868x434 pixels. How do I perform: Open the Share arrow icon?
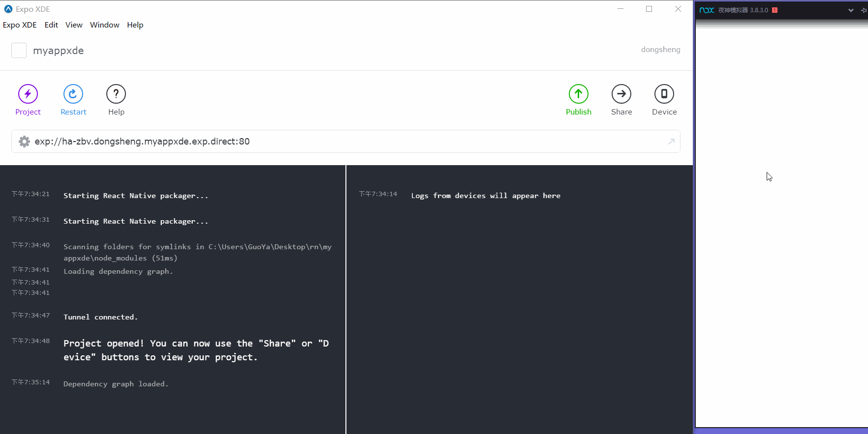621,94
